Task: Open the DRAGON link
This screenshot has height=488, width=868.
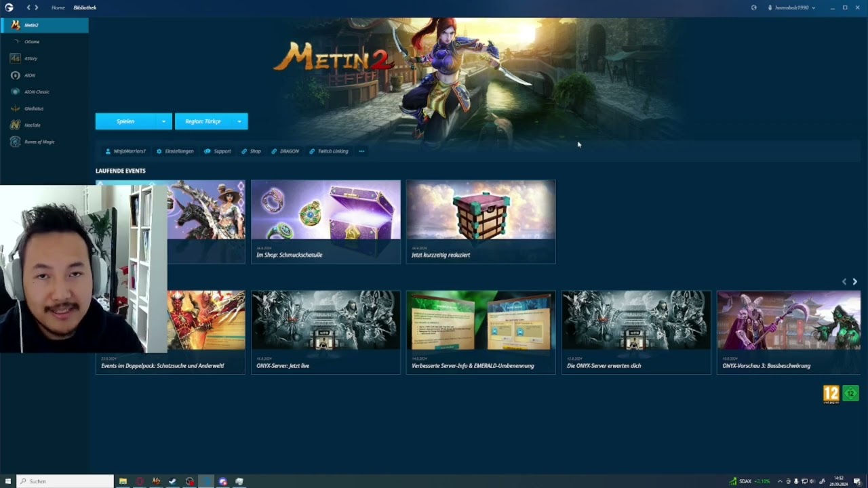Action: pos(285,151)
